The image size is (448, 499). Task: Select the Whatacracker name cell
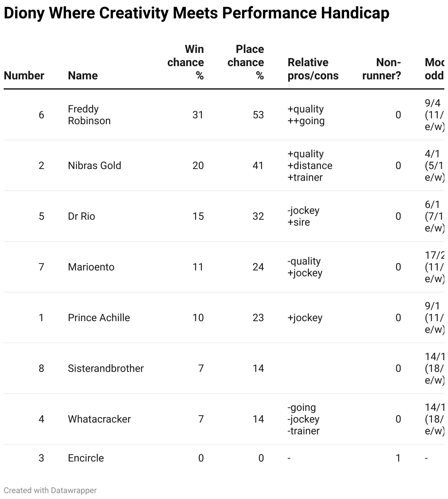99,419
